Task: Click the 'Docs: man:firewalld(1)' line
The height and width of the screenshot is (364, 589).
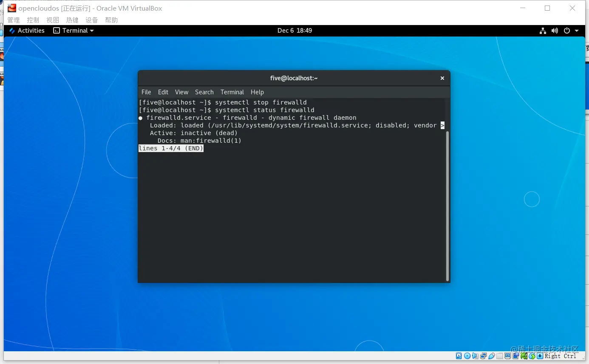Action: [x=199, y=141]
